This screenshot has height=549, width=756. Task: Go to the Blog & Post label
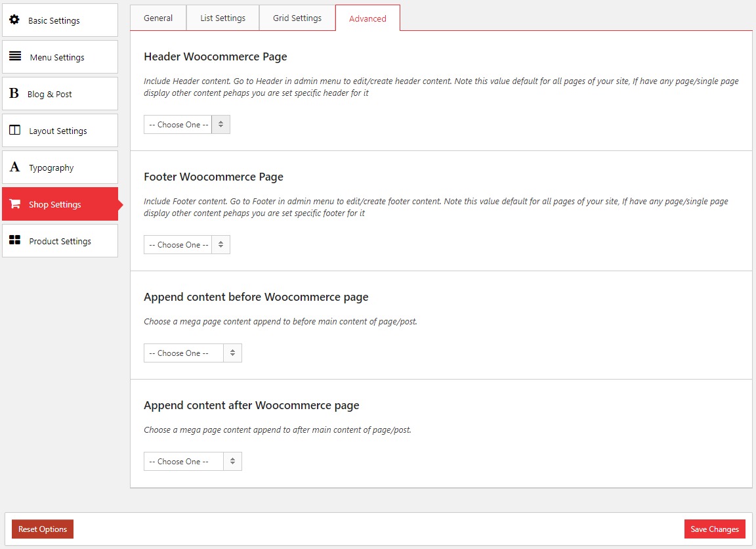click(x=50, y=94)
